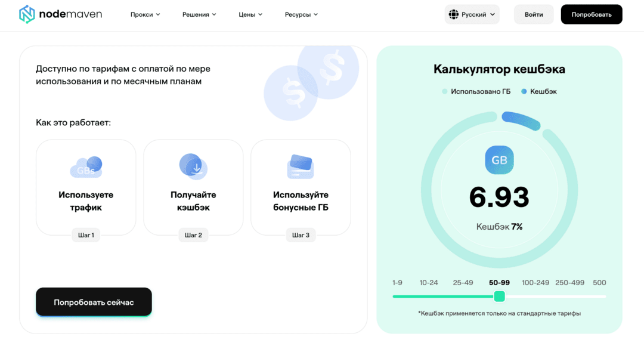Screen dimensions: 644x352
Task: Click the NodeMaven logo
Action: [x=60, y=14]
